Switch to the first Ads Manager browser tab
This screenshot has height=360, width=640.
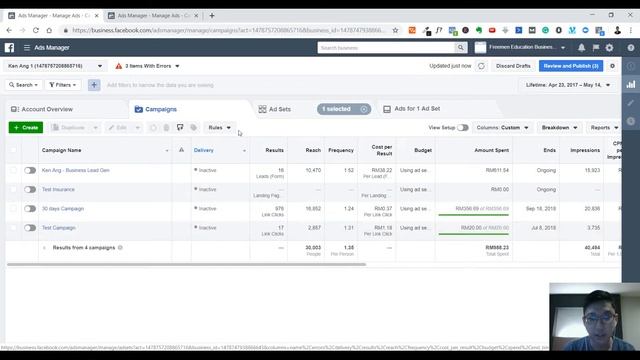tap(53, 16)
